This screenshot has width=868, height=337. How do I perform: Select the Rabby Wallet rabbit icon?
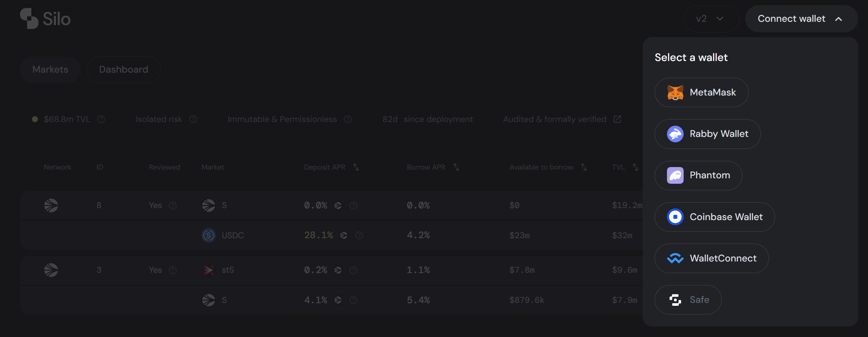[675, 134]
